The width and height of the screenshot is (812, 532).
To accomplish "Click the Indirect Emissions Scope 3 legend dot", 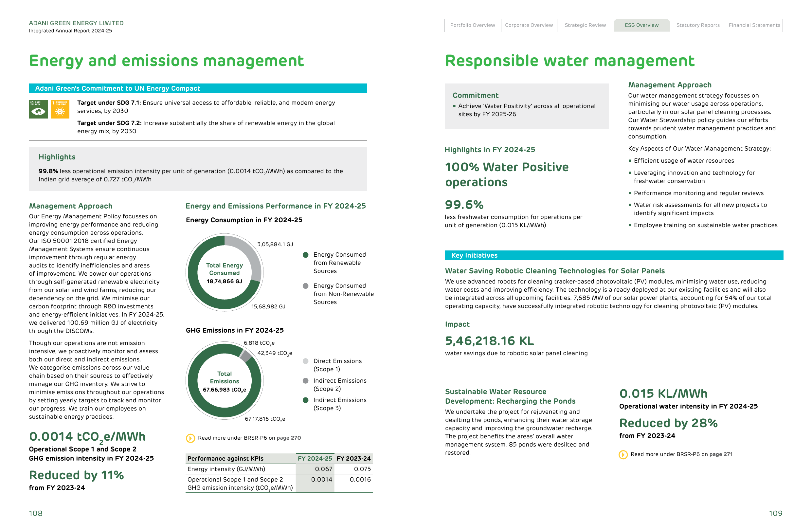I will point(306,400).
